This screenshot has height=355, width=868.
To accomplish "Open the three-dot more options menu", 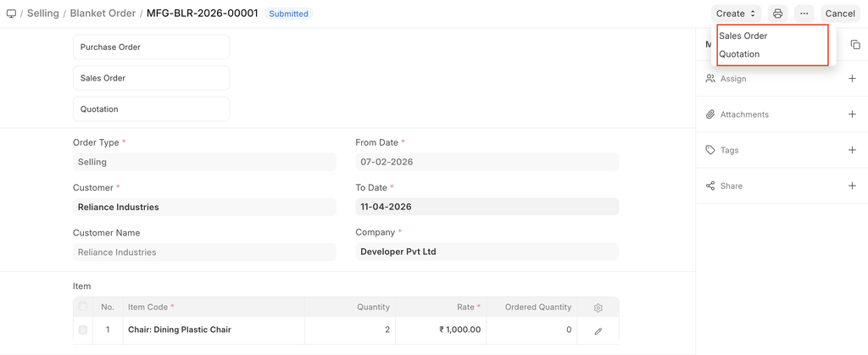I will (x=804, y=14).
